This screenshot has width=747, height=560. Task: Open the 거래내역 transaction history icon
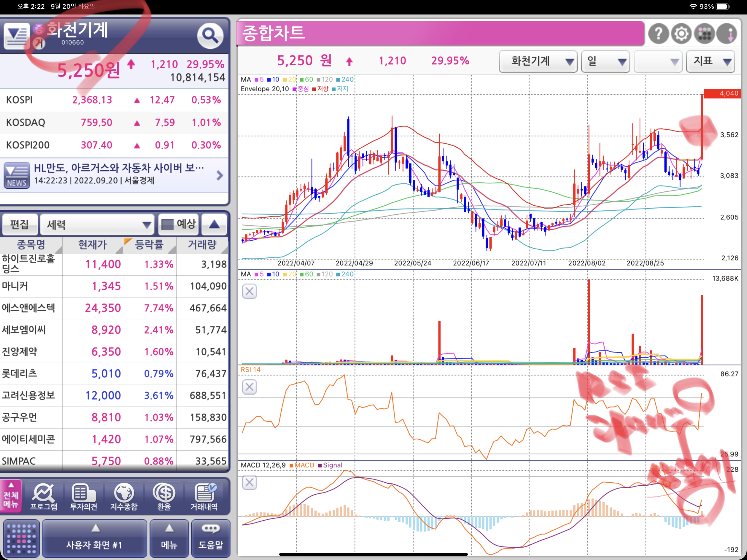204,497
